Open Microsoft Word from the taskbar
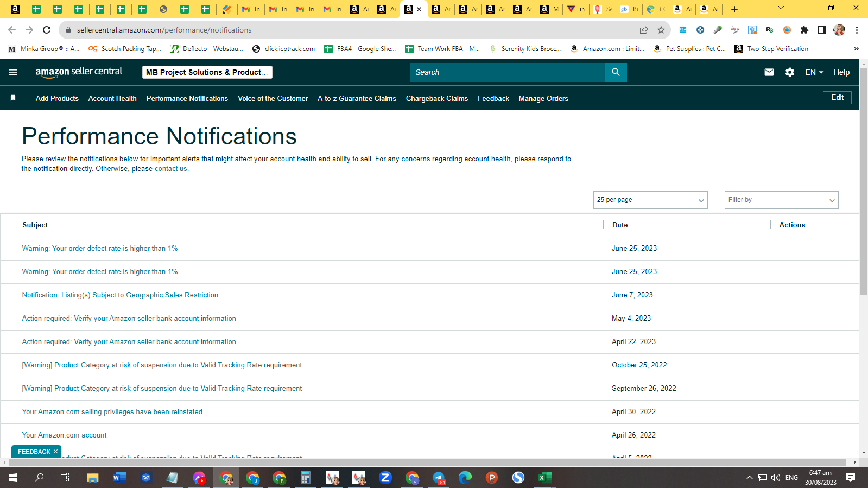The image size is (868, 488). [x=119, y=478]
